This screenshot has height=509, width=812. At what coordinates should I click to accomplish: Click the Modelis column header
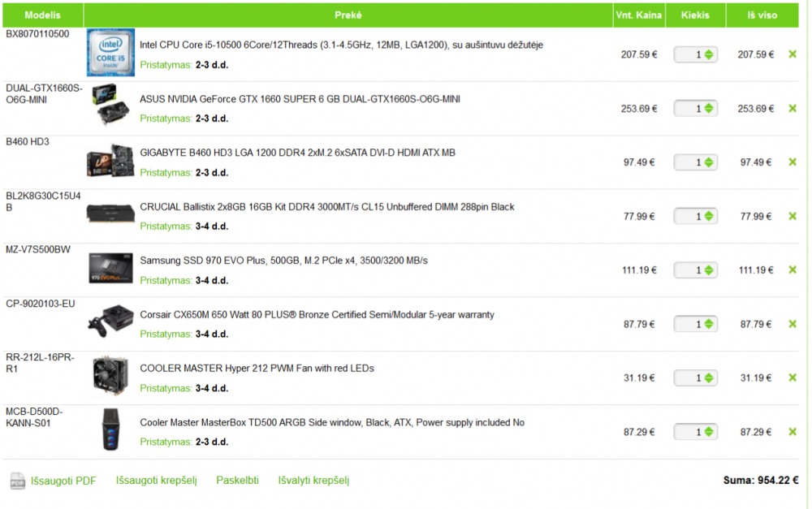(42, 15)
